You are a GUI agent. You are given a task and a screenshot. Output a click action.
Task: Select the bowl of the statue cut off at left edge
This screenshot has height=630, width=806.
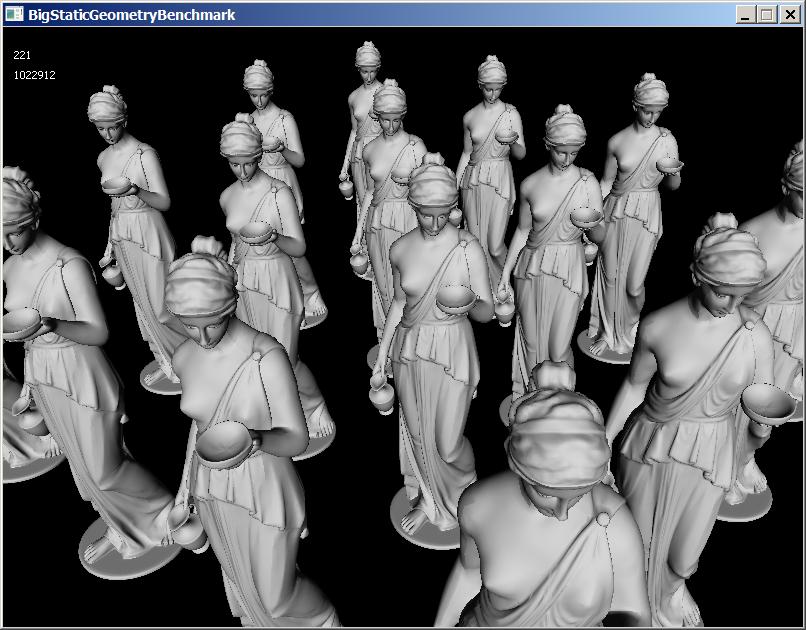(x=20, y=322)
